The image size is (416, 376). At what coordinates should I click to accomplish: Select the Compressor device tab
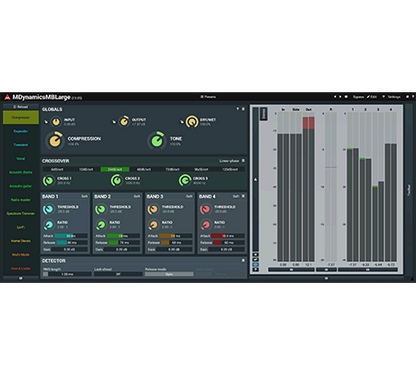pyautogui.click(x=21, y=118)
